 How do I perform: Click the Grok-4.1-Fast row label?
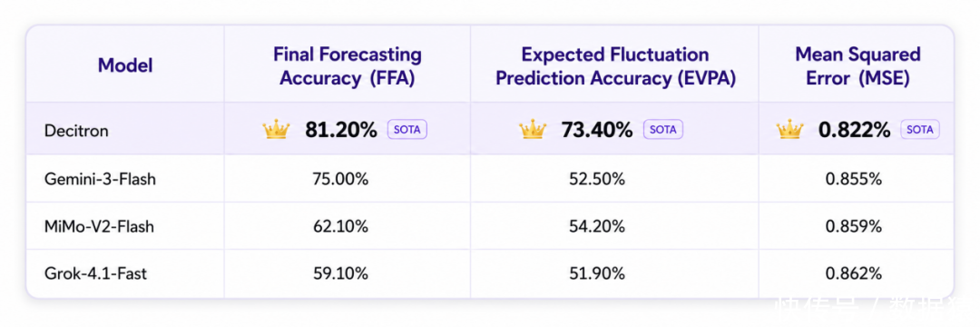click(95, 273)
